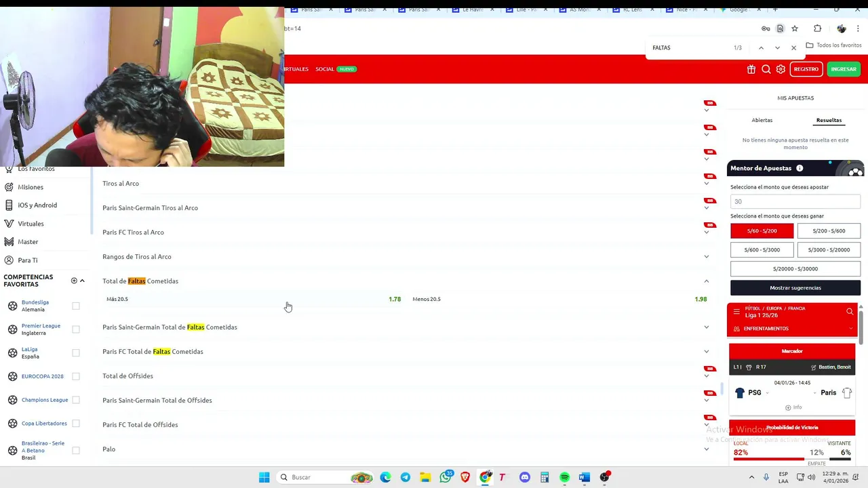Open Brave browser from the taskbar
This screenshot has height=488, width=868.
tap(465, 477)
